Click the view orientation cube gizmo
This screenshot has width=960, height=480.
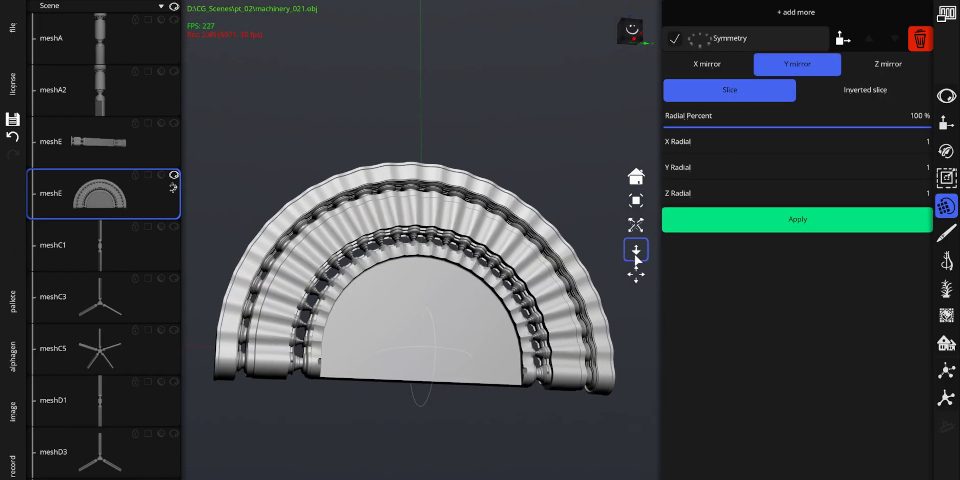click(x=631, y=31)
